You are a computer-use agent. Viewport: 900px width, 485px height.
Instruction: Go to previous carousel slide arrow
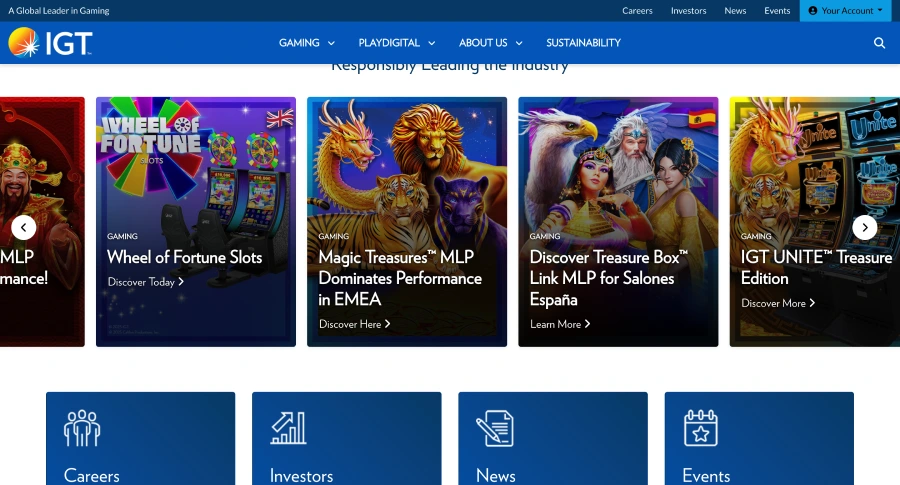pos(24,228)
